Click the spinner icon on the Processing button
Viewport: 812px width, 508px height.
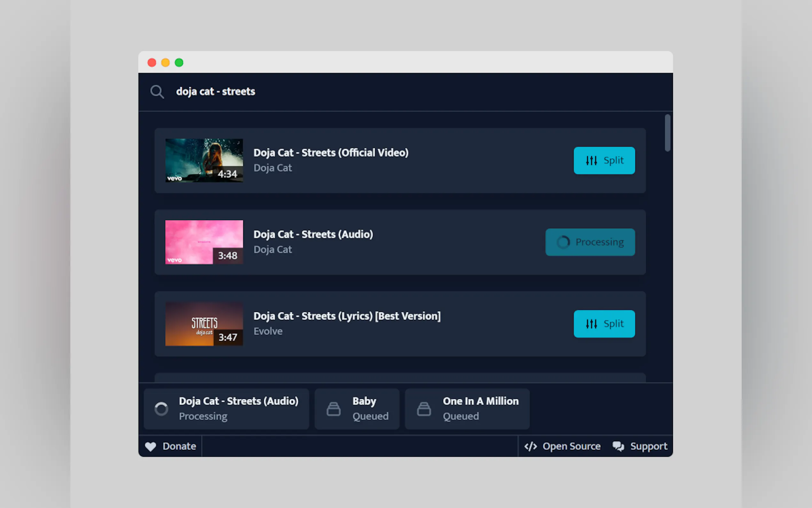pos(563,242)
